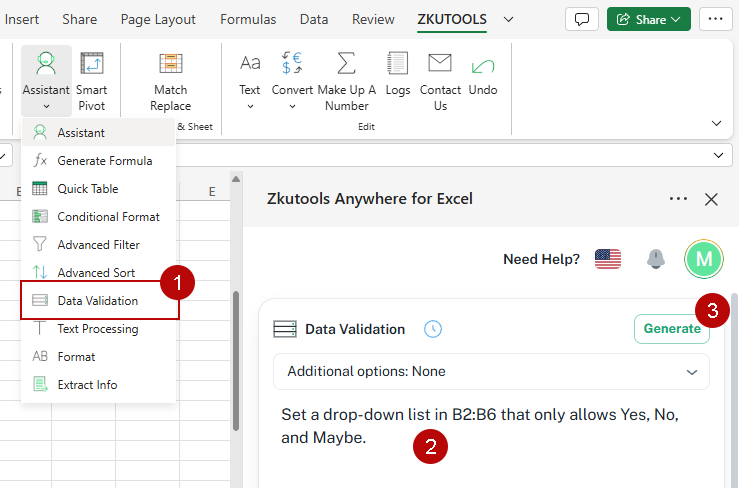Open the Logs tool
The height and width of the screenshot is (488, 739).
click(x=397, y=73)
